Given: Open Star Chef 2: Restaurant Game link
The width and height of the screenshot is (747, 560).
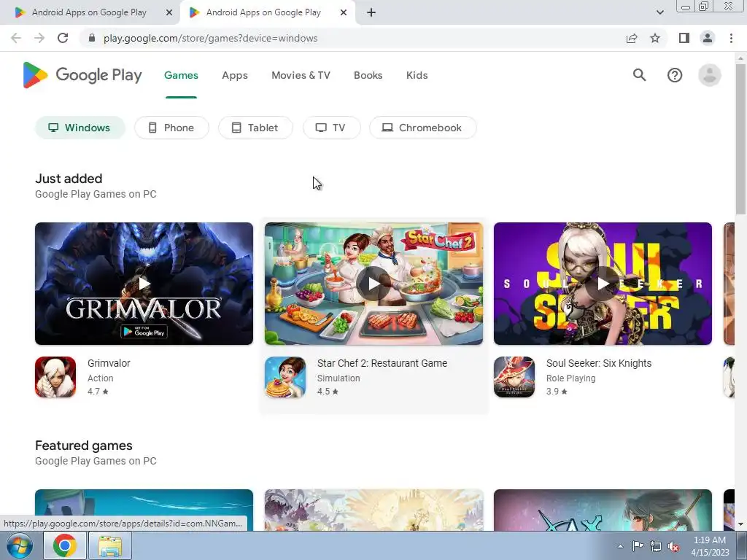Looking at the screenshot, I should 382,363.
